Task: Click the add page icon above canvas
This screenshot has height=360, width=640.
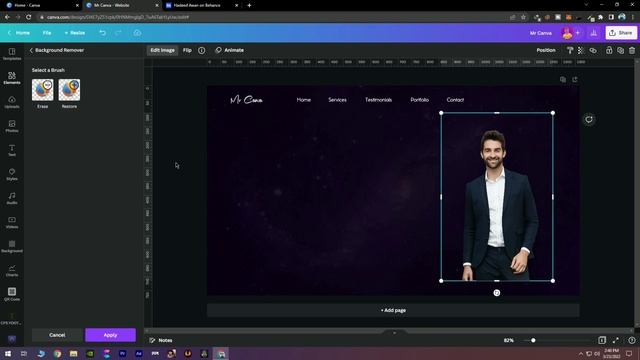Action: [575, 80]
